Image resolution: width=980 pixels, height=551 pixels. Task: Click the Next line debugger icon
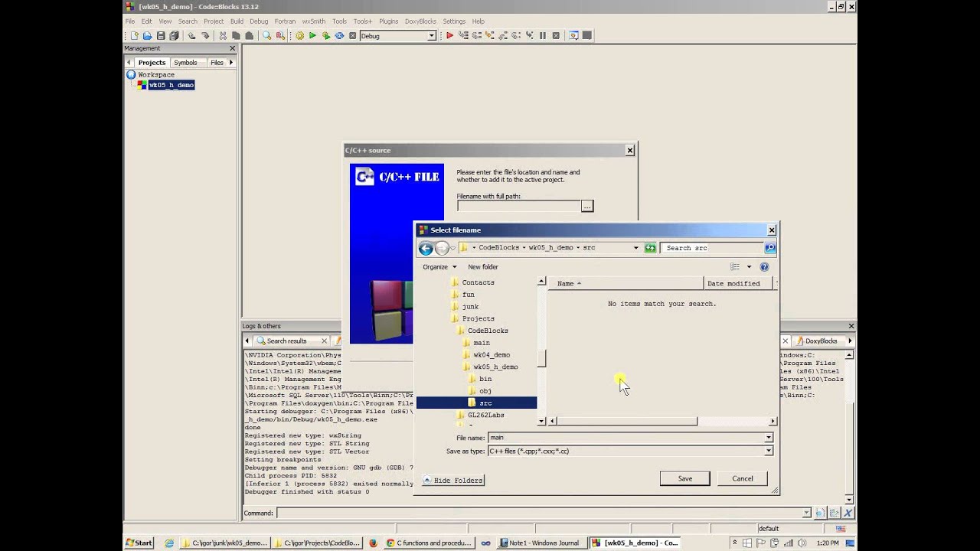[x=476, y=35]
